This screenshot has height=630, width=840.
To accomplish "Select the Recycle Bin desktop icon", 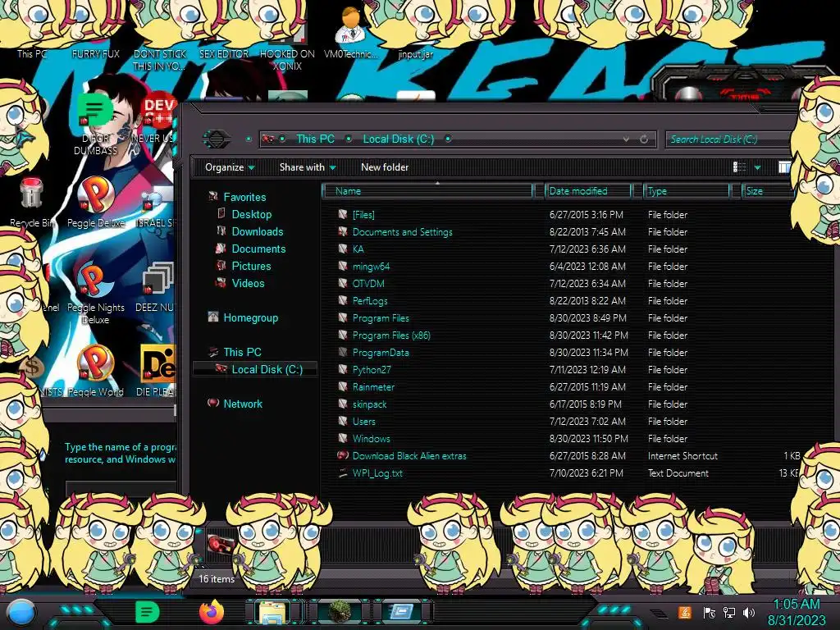I will [31, 202].
